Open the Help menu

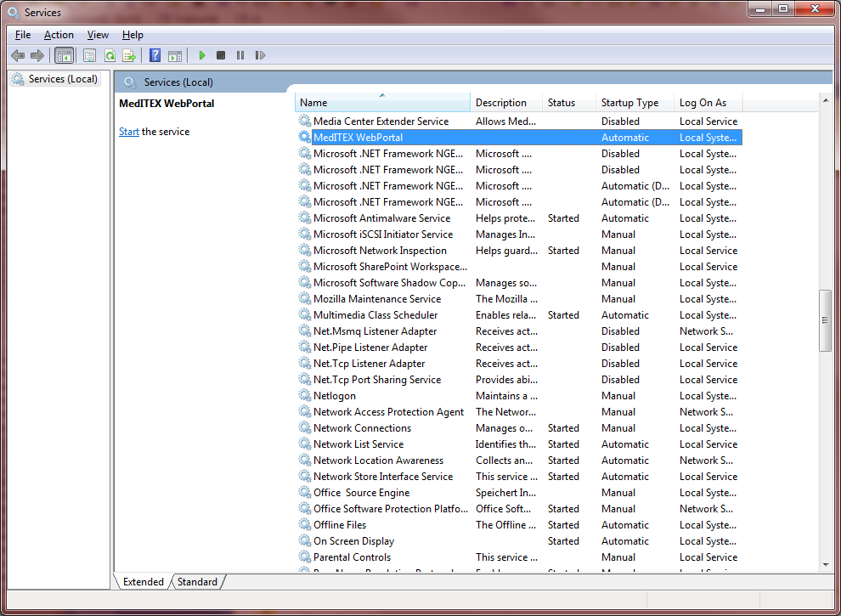(133, 35)
